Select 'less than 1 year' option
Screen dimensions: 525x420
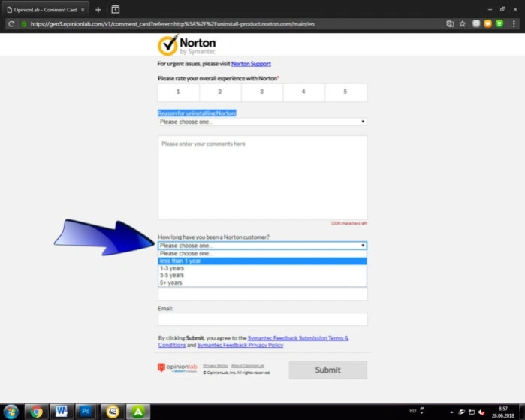coord(262,261)
